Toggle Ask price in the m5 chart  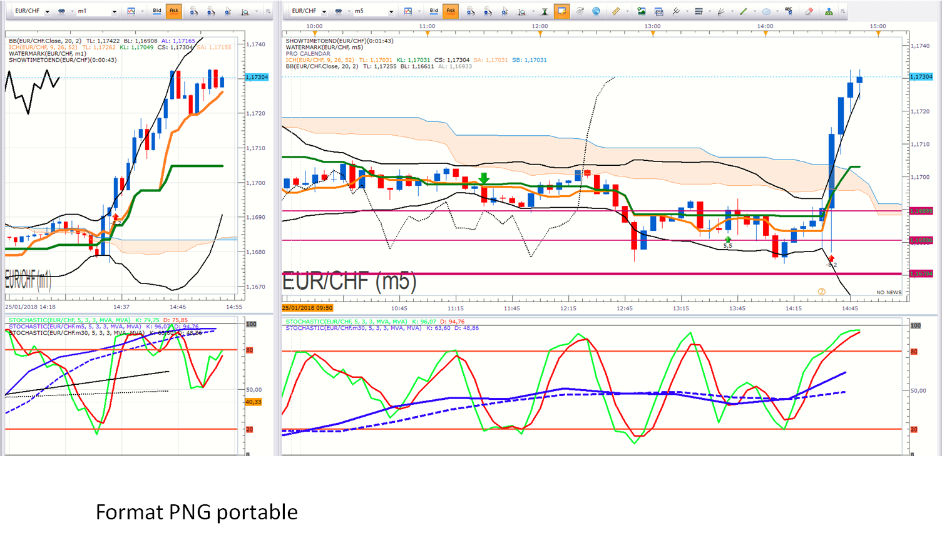(451, 11)
